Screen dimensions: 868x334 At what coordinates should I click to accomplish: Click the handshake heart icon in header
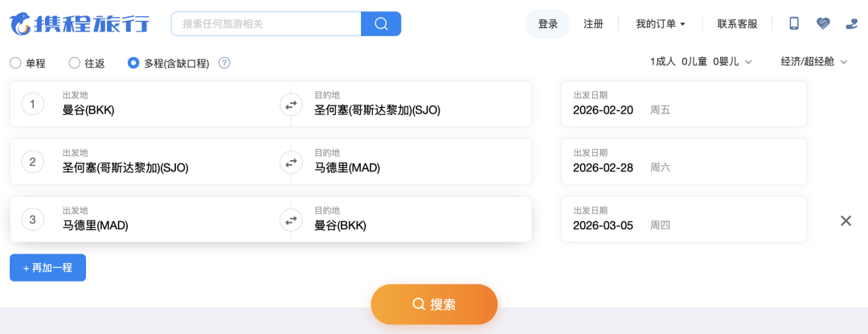[823, 23]
